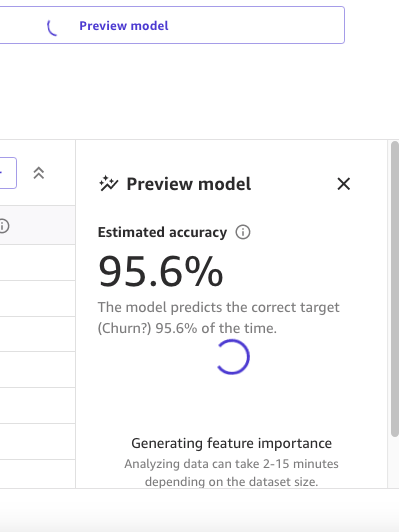
Task: Click the description mentioning (Churn?) target
Action: coord(218,318)
